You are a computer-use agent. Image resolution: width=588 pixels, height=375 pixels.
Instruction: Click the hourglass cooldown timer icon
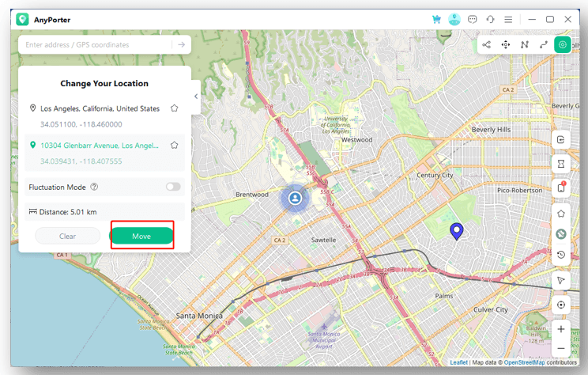pyautogui.click(x=561, y=164)
